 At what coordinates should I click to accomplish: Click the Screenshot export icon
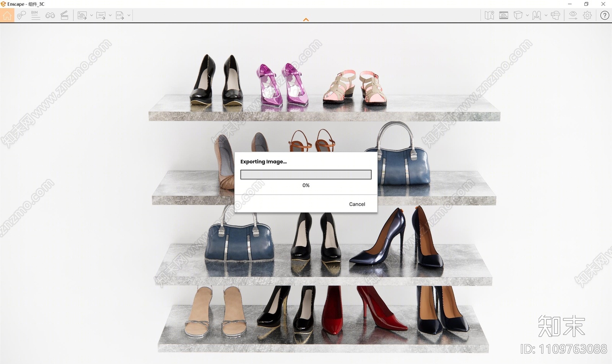point(82,15)
